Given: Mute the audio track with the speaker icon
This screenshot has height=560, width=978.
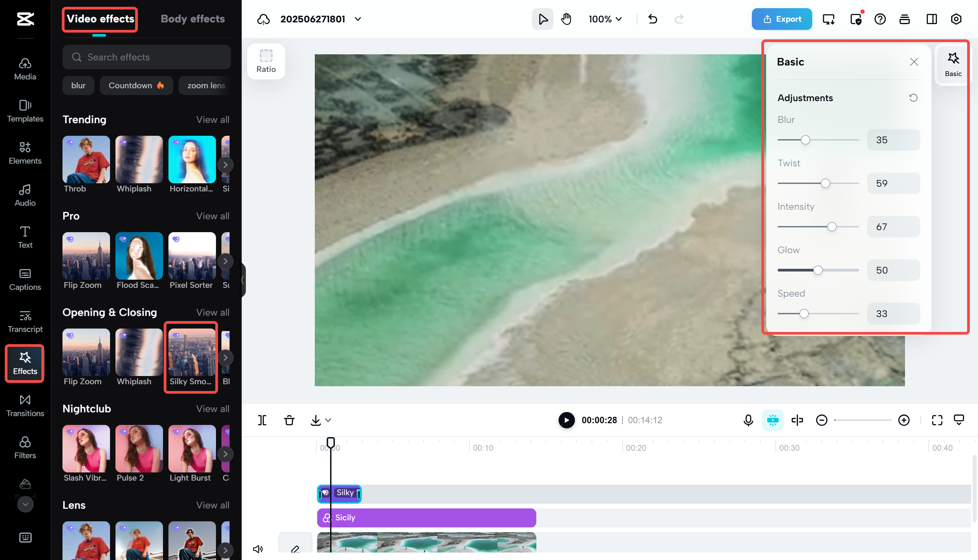Looking at the screenshot, I should (x=258, y=549).
